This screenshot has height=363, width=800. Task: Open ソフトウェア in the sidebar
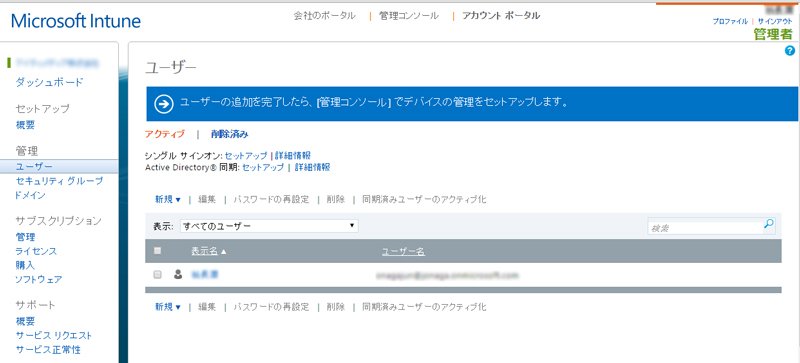(x=39, y=279)
